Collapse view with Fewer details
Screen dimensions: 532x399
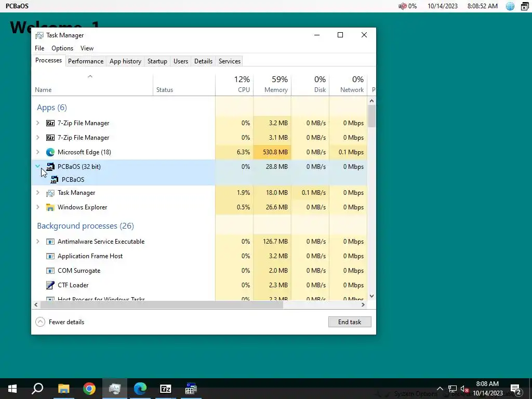point(60,322)
